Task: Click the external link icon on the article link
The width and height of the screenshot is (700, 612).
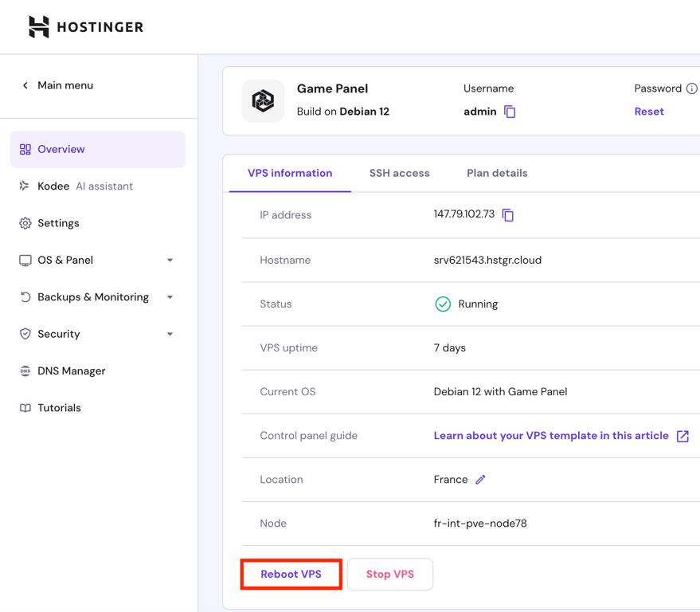Action: (682, 436)
